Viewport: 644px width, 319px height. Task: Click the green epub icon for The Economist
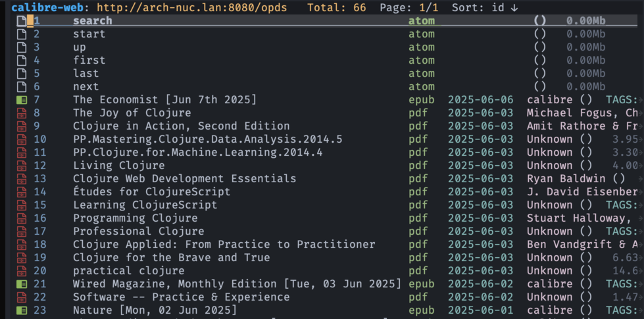pos(22,100)
